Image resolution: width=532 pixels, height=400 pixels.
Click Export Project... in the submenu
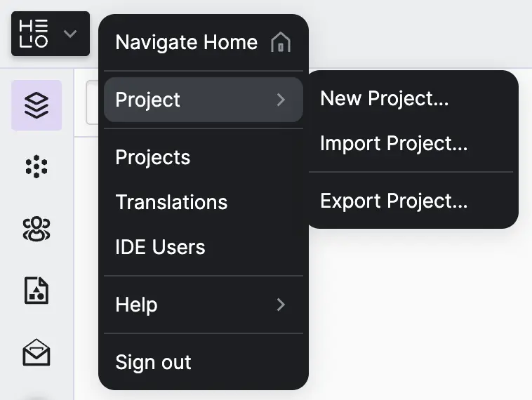tap(393, 201)
